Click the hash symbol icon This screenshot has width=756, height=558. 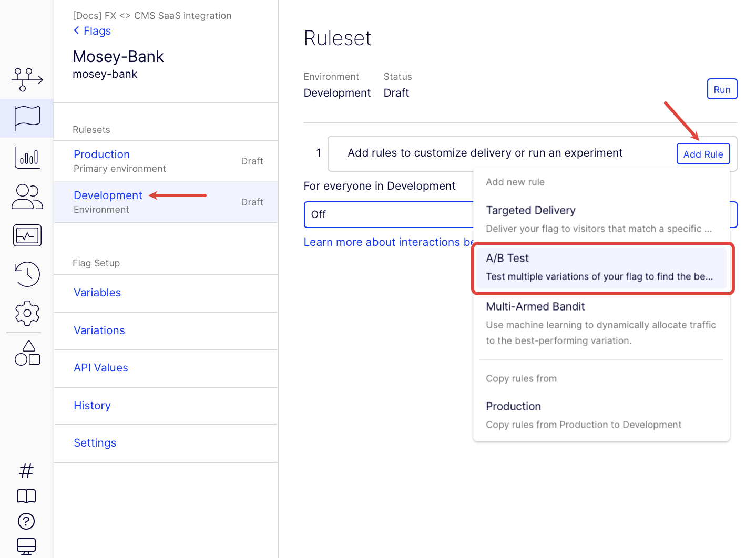pyautogui.click(x=26, y=470)
